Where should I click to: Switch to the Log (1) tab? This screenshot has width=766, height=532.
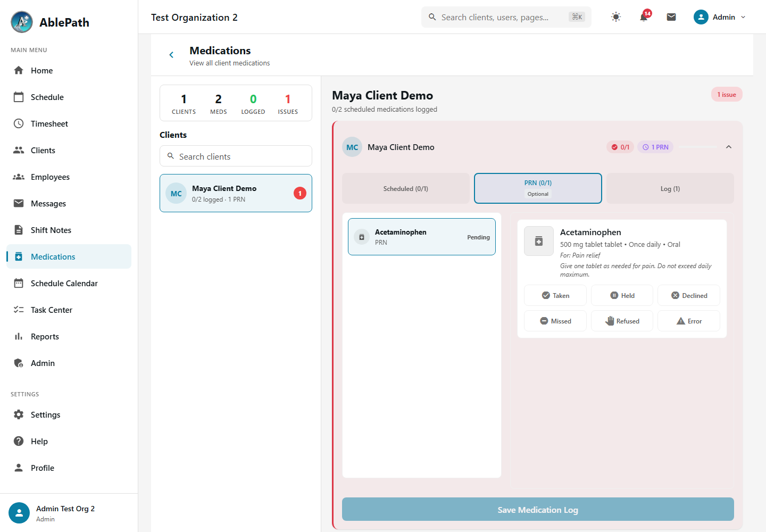pyautogui.click(x=670, y=188)
